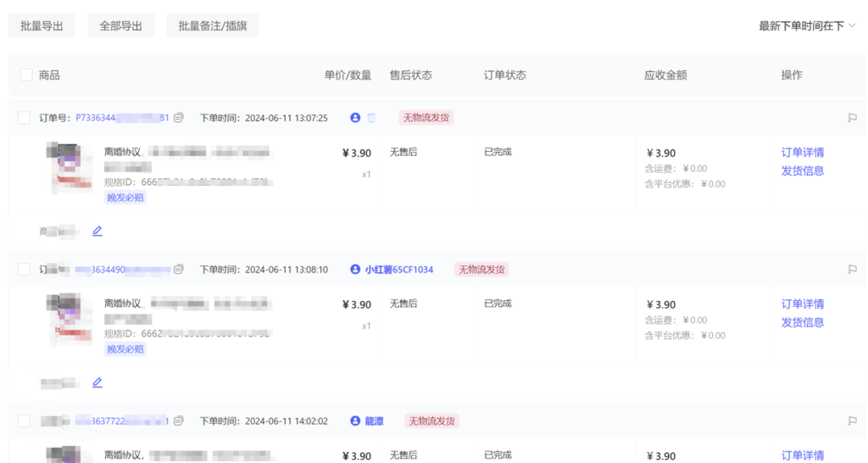Screen dimensions: 868x463
Task: Select the checkbox for the 13:07:25 order
Action: [x=24, y=118]
